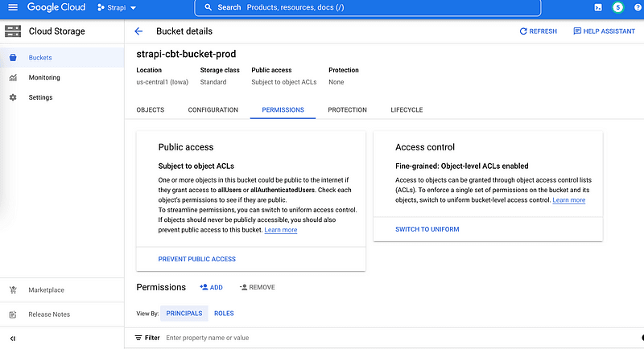Click Learn more in Public access card

coord(280,230)
